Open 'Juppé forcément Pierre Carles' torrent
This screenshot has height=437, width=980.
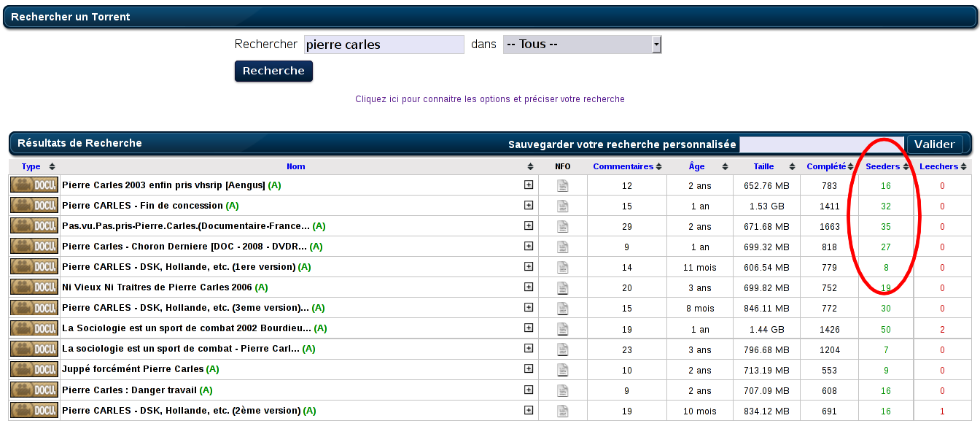(133, 369)
